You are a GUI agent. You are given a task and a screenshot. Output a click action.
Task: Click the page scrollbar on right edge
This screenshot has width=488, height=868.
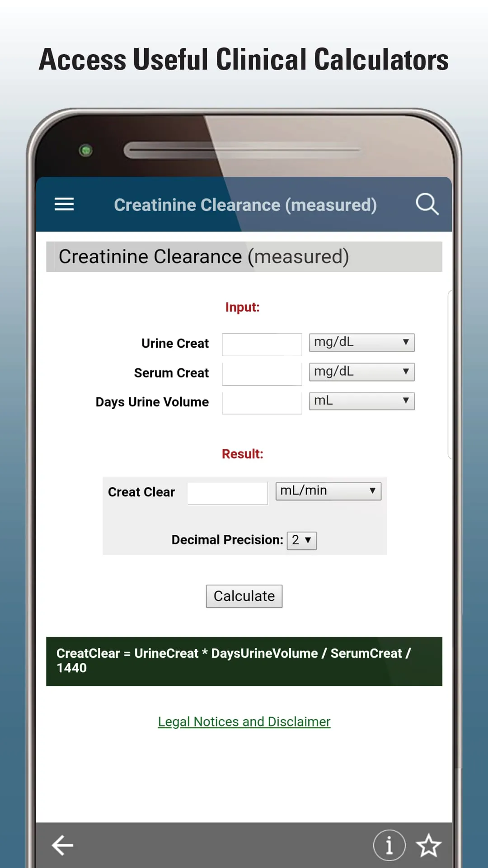pyautogui.click(x=449, y=375)
